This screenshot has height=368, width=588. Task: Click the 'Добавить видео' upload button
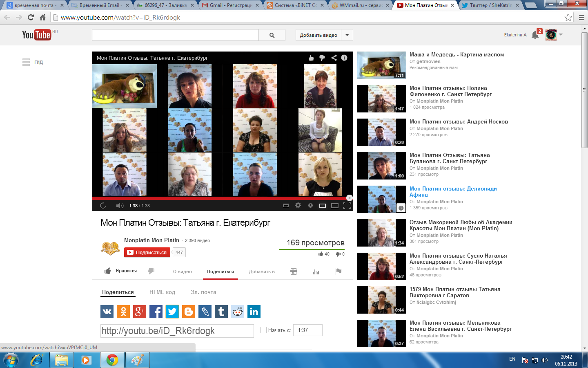click(x=318, y=35)
